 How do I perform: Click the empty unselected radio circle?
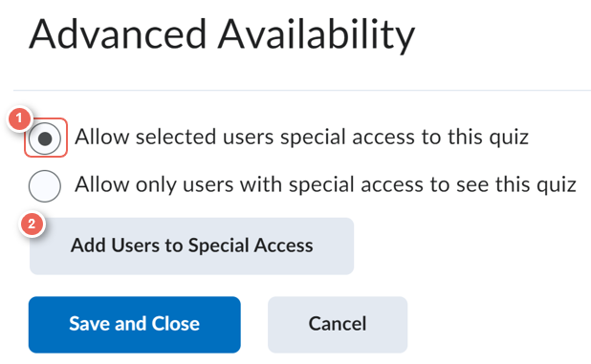coord(45,186)
